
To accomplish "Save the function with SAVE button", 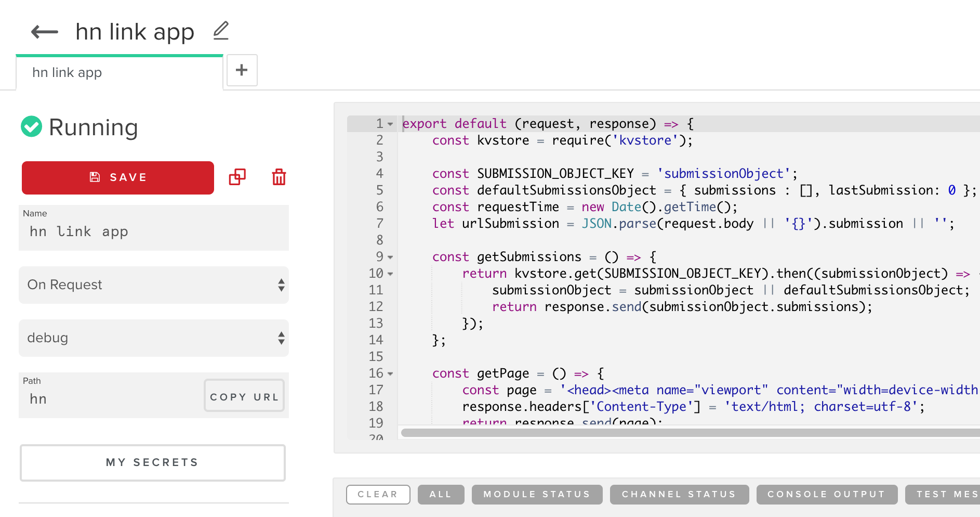I will point(118,177).
